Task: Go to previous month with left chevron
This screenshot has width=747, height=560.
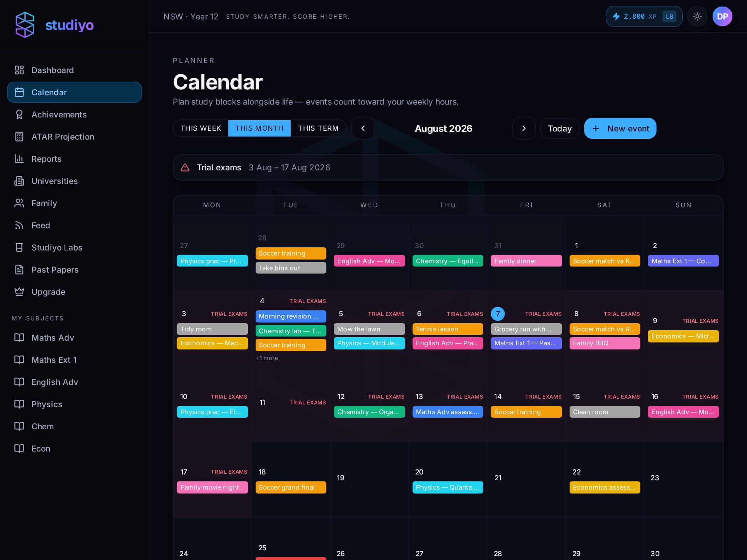Action: coord(363,128)
